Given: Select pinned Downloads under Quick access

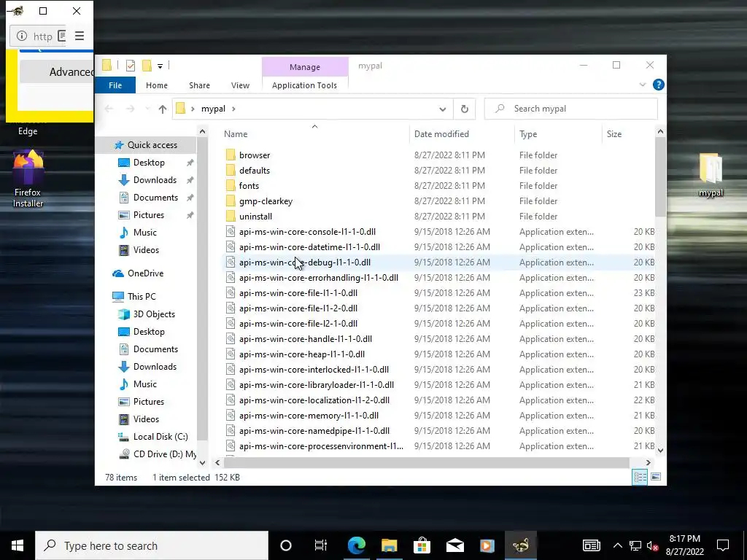Looking at the screenshot, I should [x=155, y=180].
